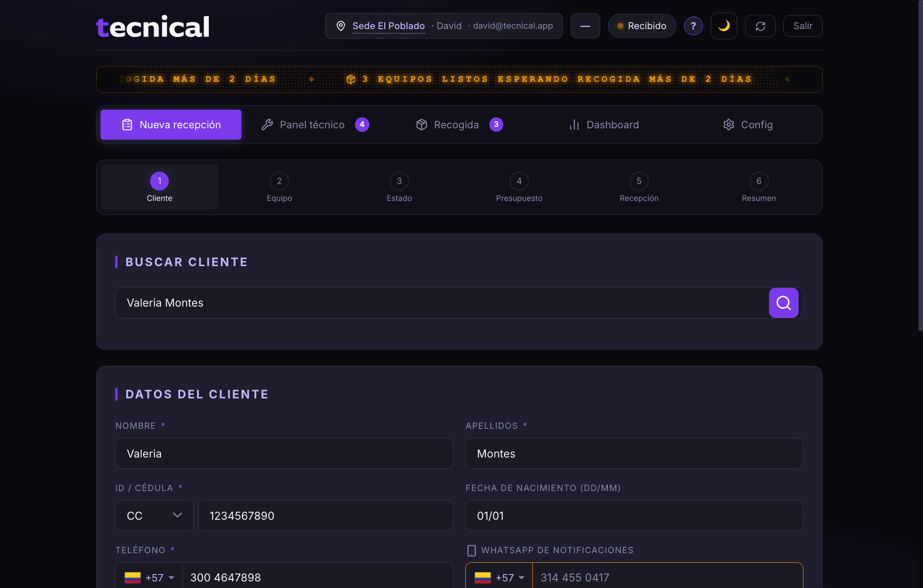Open the WhatsApp country code dropdown
Image resolution: width=923 pixels, height=588 pixels.
[498, 577]
